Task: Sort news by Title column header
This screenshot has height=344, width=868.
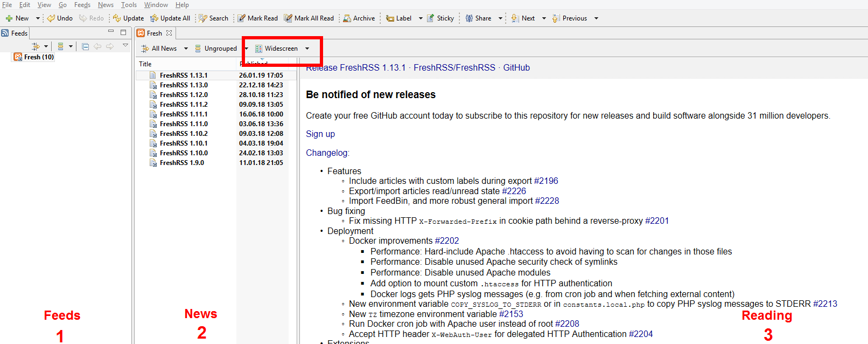Action: coord(186,64)
